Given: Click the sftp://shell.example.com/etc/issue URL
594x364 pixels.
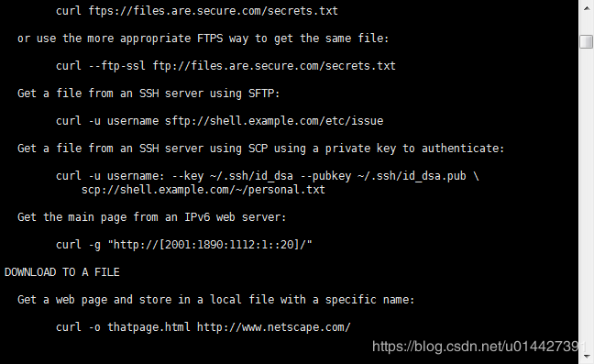Looking at the screenshot, I should [x=274, y=121].
